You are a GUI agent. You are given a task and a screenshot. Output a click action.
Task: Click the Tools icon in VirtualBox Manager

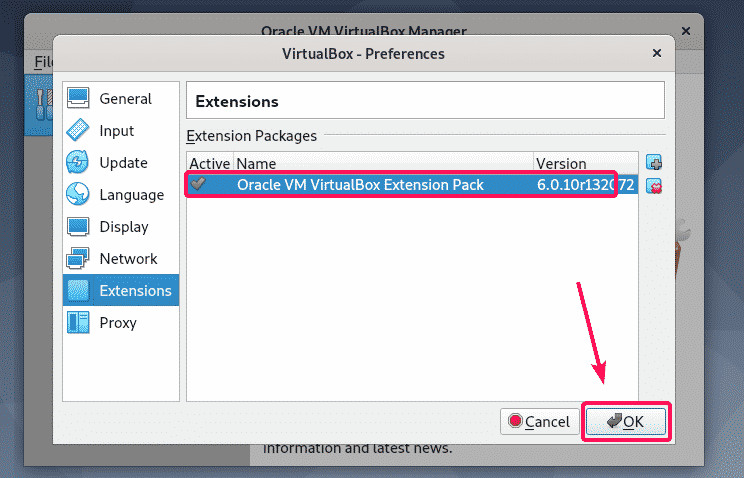point(44,104)
